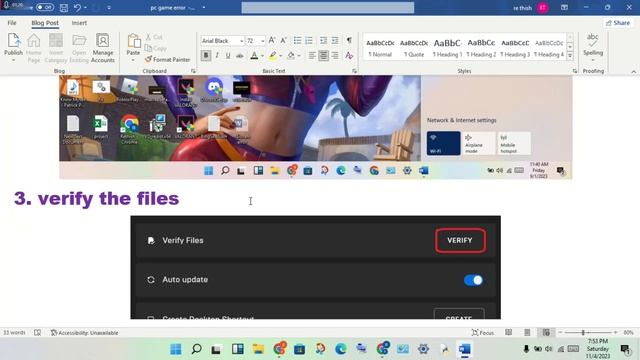Screen dimensions: 640x360
Task: Decrease font size with Shrink Font
Action: coord(284,40)
